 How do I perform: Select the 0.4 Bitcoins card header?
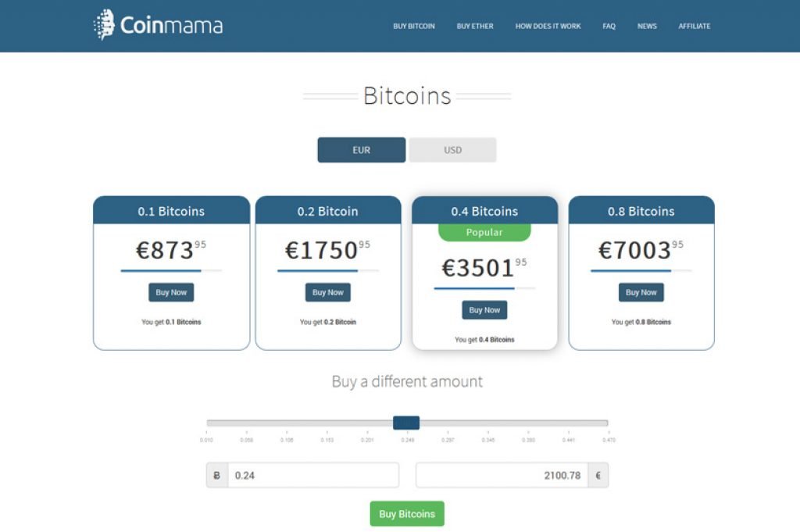pyautogui.click(x=484, y=210)
